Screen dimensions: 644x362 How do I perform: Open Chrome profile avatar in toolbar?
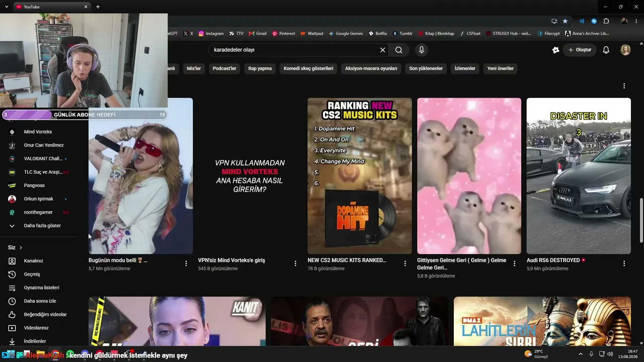click(x=624, y=21)
